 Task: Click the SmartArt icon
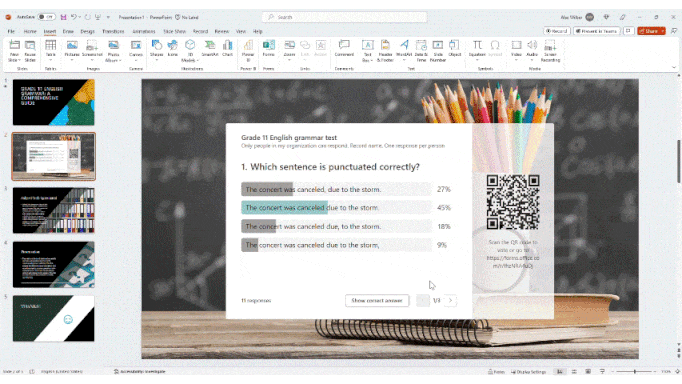(x=210, y=49)
